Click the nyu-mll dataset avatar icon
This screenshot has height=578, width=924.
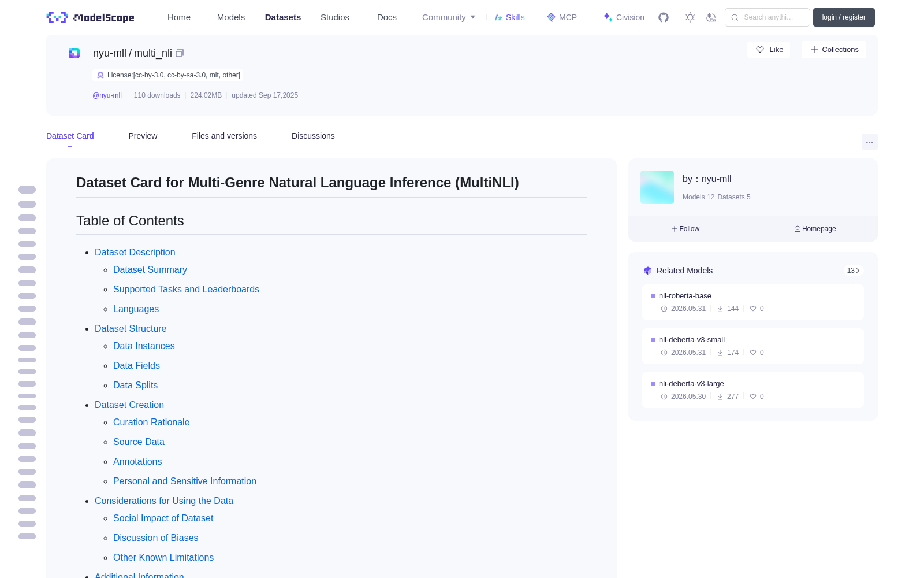(x=74, y=53)
